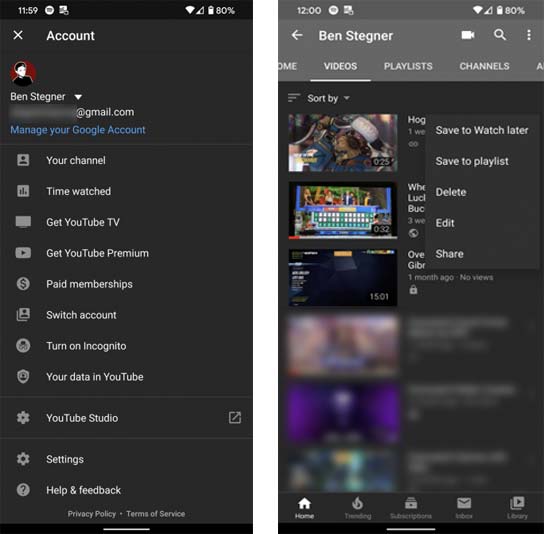Tap the search magnifier icon

500,35
